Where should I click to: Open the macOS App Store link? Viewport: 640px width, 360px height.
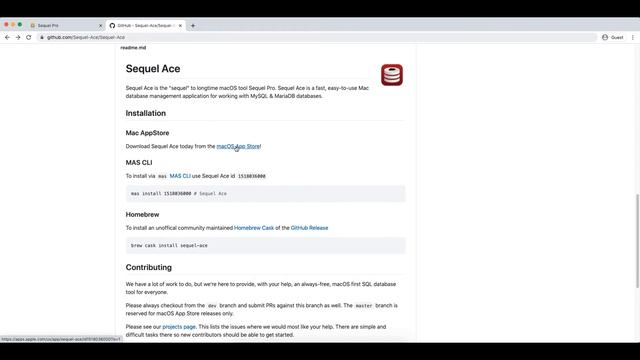pyautogui.click(x=238, y=146)
